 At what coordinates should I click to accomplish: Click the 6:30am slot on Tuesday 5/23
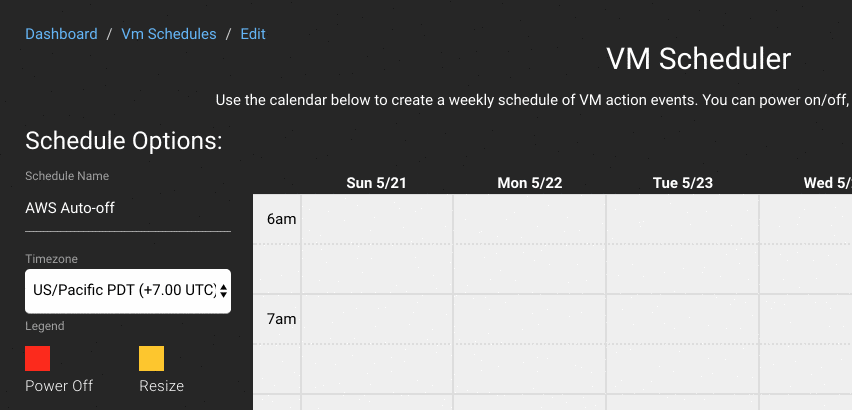click(682, 269)
